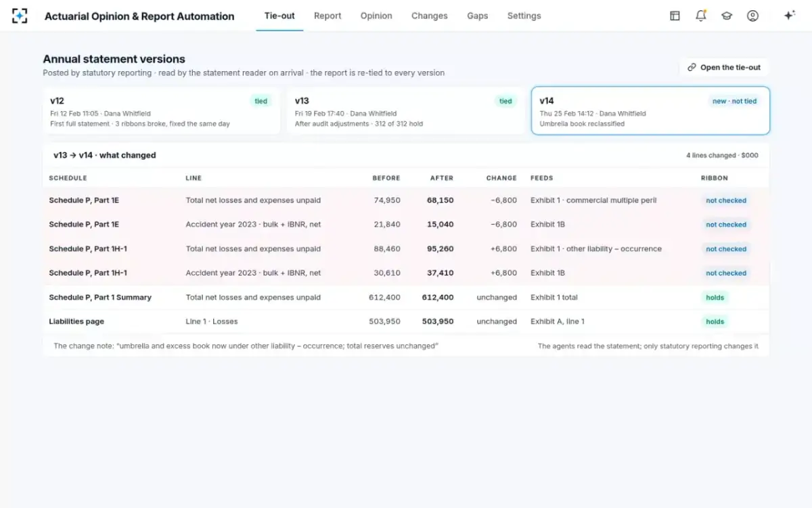Click Open the tie-out button
Screen dimensions: 812x508
click(x=724, y=67)
